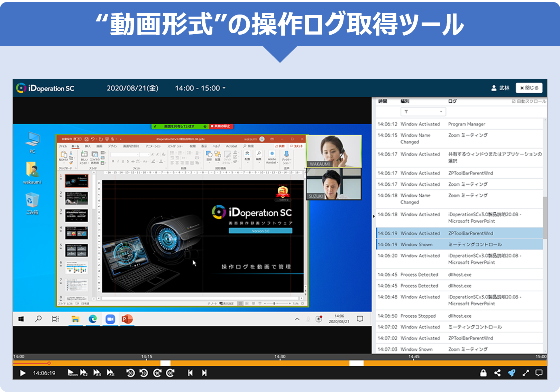Viewport: 560px width, 392px height.
Task: Choose the X8 fast-forward speed icon
Action: pos(110,373)
